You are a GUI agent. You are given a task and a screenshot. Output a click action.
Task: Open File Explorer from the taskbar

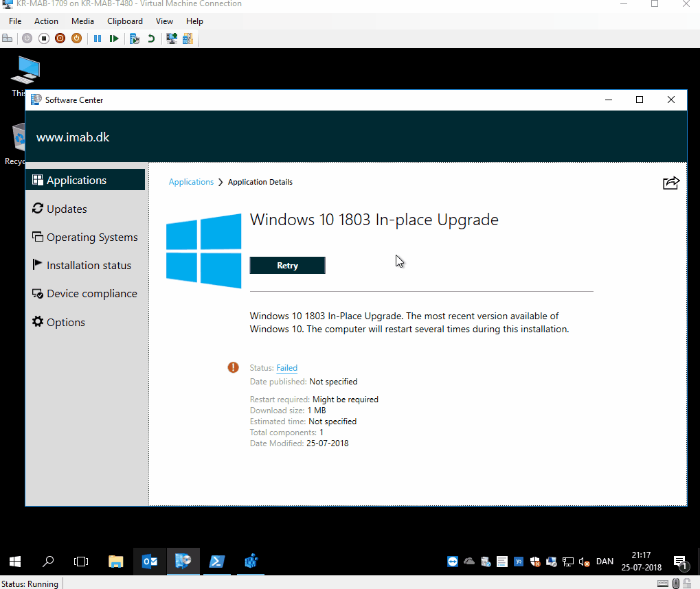(115, 562)
